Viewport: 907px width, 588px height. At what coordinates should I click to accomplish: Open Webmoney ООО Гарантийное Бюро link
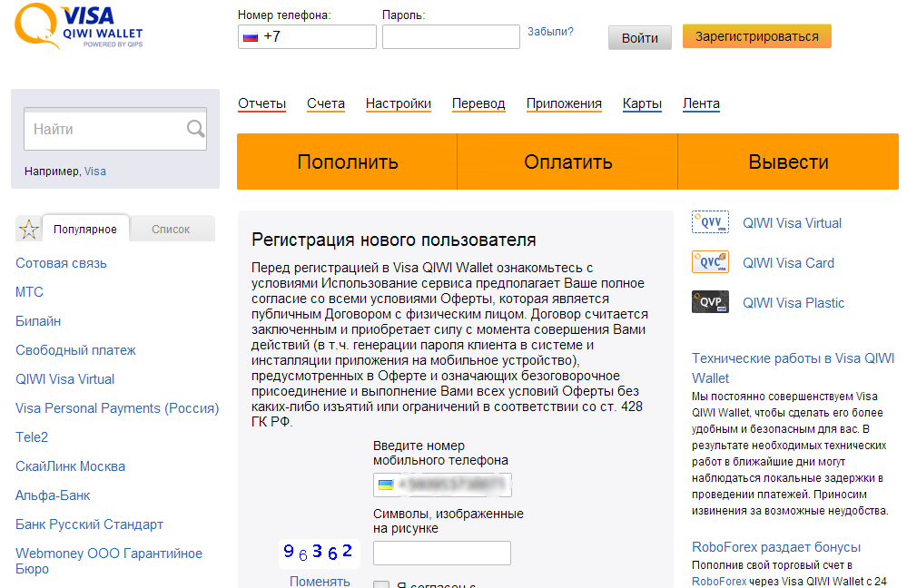[109, 561]
